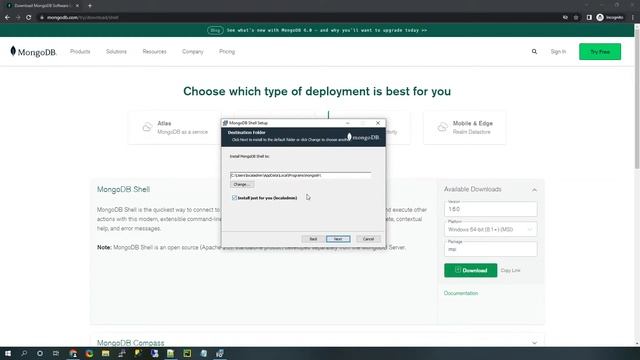Click the browser Back arrow

[7, 18]
